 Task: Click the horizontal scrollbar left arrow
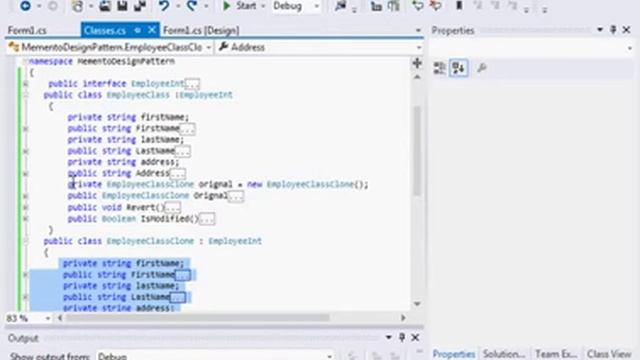point(60,318)
